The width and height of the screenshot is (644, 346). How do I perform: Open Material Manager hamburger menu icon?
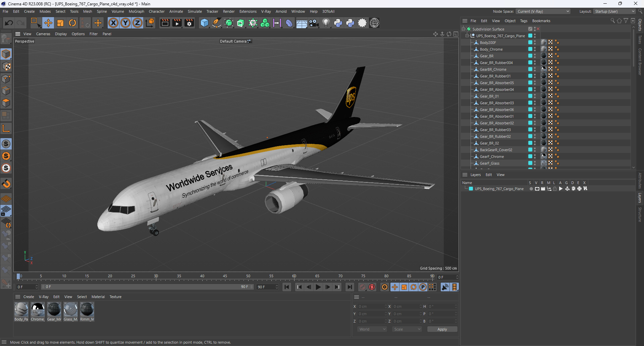pos(18,297)
